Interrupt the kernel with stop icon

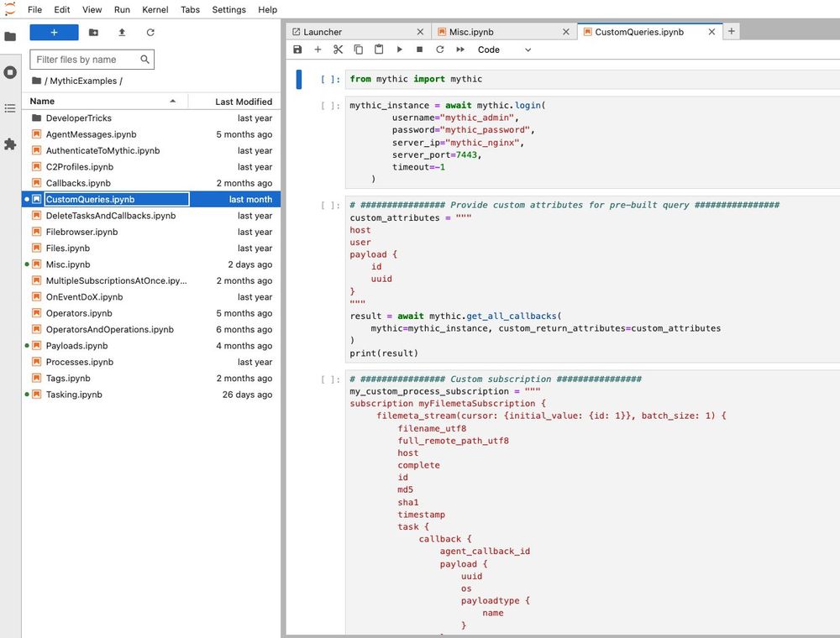coord(419,50)
